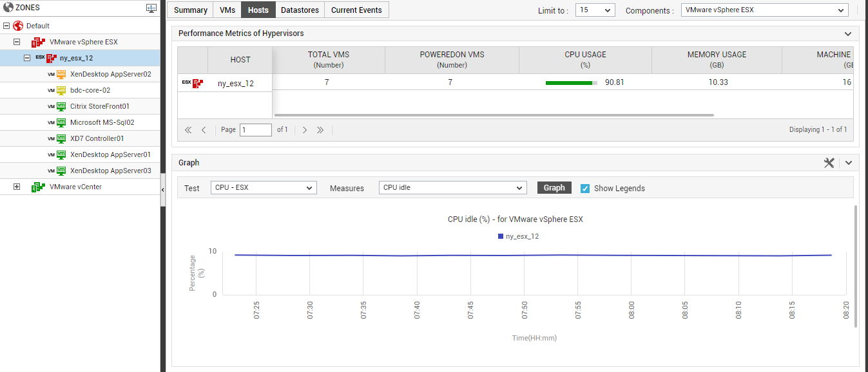The image size is (868, 372).
Task: Select XenDesktop AppServer03 in tree
Action: pos(111,171)
